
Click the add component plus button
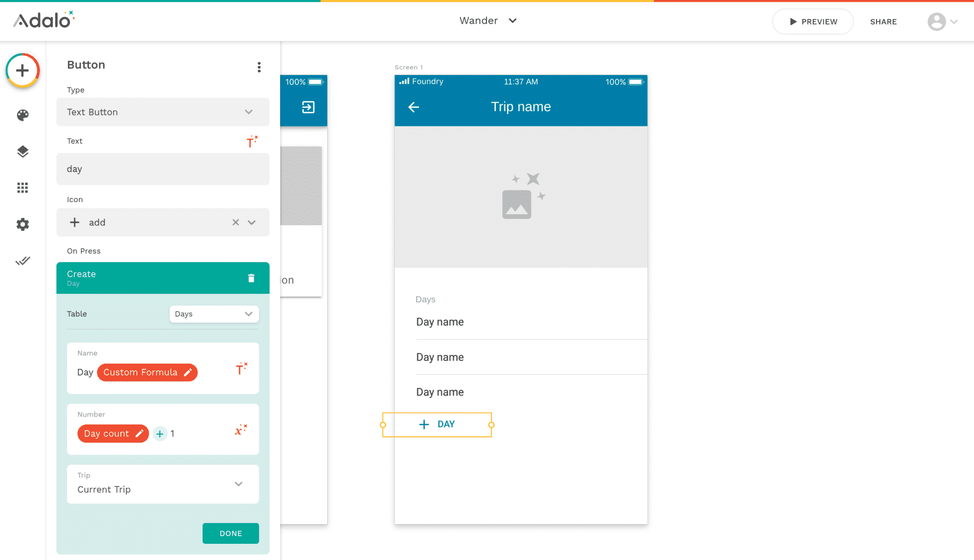point(22,71)
